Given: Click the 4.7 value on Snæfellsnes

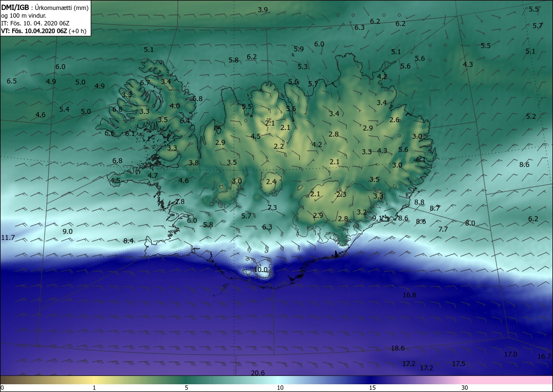Looking at the screenshot, I should coord(153,175).
